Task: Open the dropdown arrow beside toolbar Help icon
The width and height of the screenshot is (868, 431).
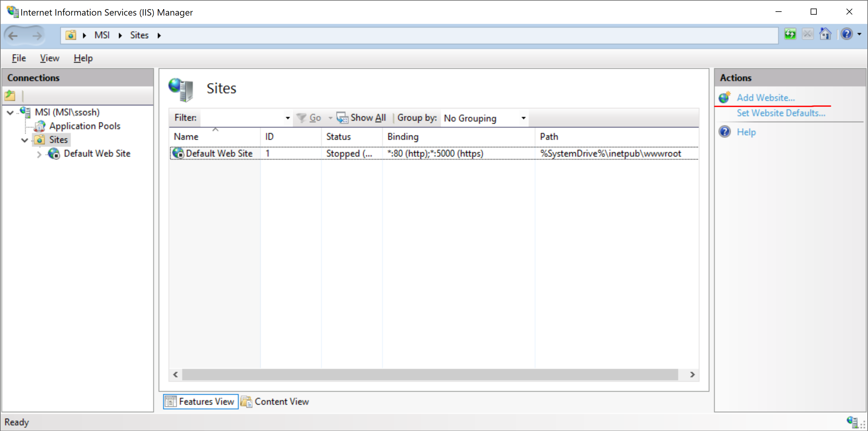Action: pyautogui.click(x=859, y=34)
